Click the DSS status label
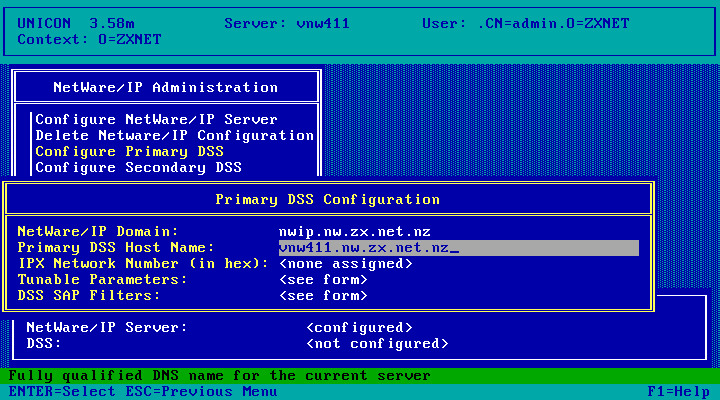Screen dimensions: 720x400 click(44, 344)
